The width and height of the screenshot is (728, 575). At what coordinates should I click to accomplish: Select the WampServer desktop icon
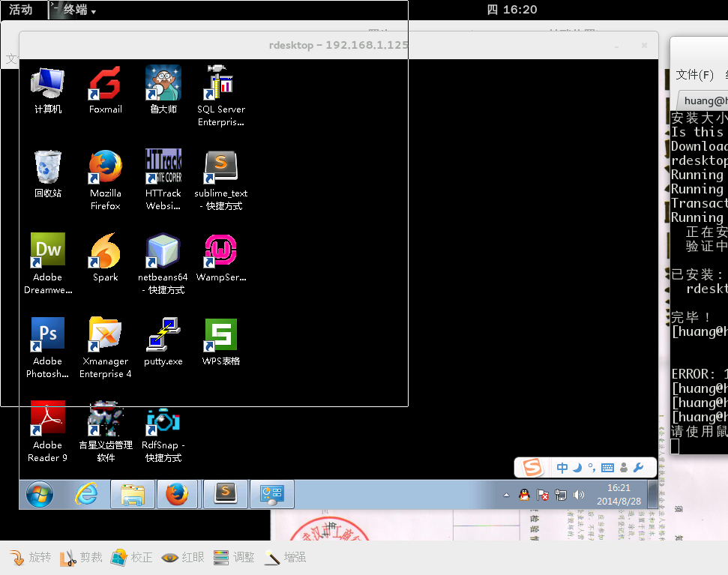[220, 259]
